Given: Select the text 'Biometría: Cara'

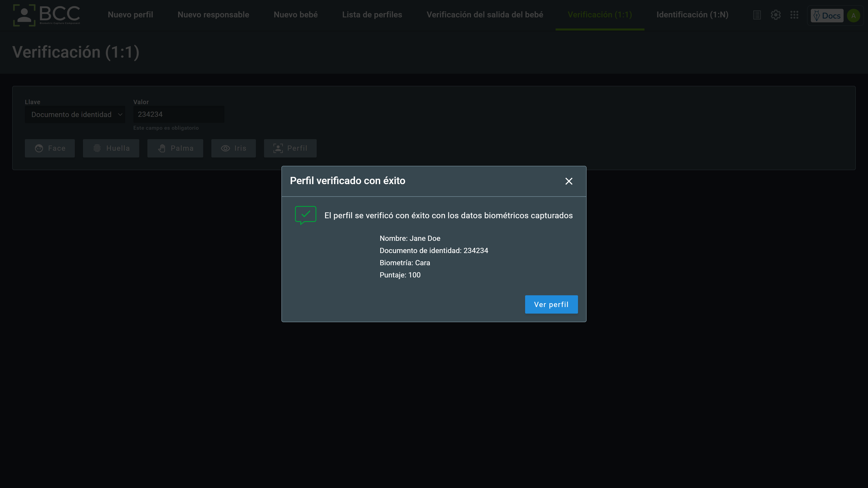Looking at the screenshot, I should (405, 263).
